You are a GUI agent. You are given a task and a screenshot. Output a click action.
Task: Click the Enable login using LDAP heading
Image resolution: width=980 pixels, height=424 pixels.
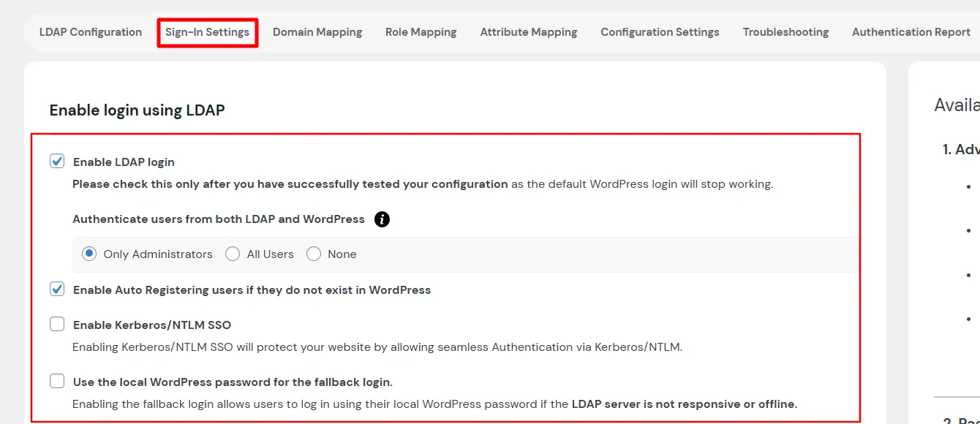click(x=136, y=110)
